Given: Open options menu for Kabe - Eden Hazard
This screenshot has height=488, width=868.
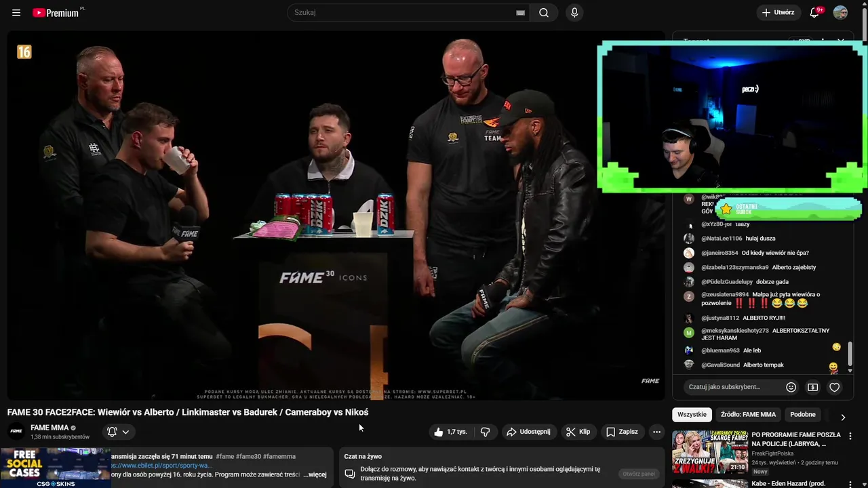Looking at the screenshot, I should pos(850,484).
